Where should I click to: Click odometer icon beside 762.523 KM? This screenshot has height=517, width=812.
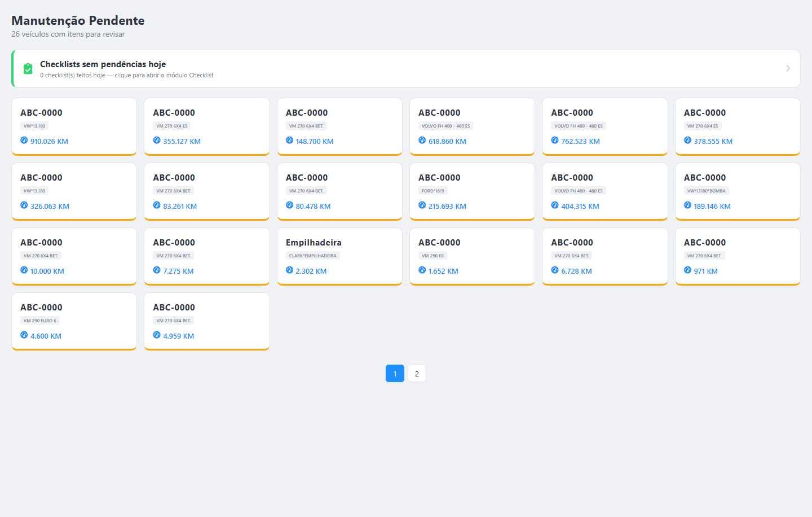click(555, 140)
